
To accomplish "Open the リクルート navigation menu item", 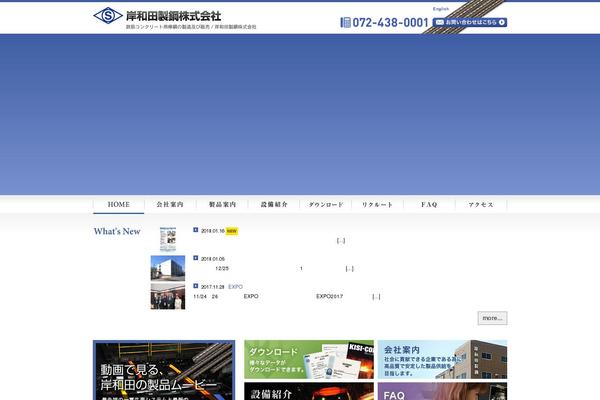I will (x=378, y=205).
